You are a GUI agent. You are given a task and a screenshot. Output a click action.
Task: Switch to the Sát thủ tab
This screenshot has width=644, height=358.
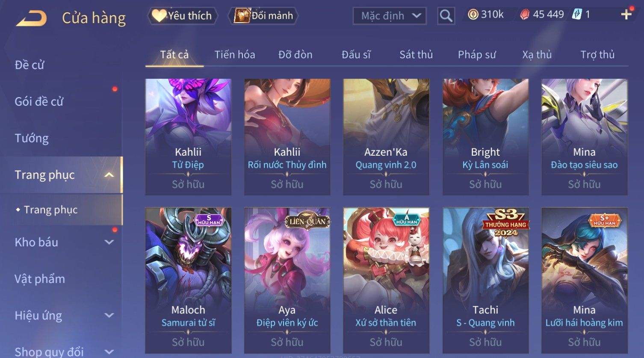(416, 55)
